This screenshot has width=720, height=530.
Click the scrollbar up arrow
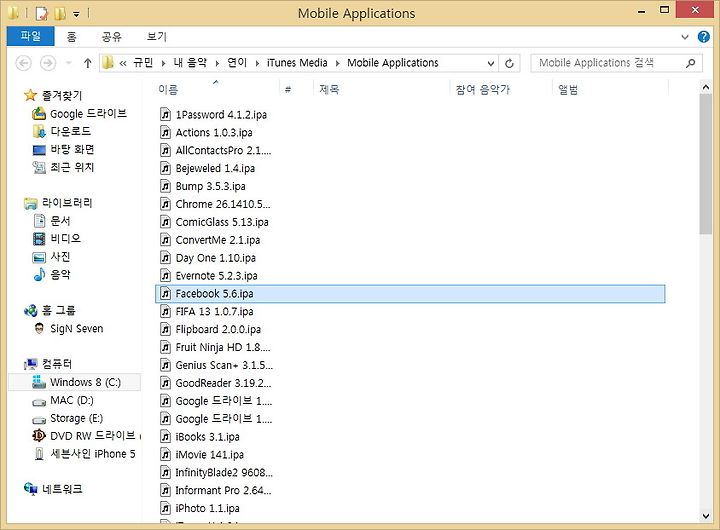pyautogui.click(x=706, y=87)
